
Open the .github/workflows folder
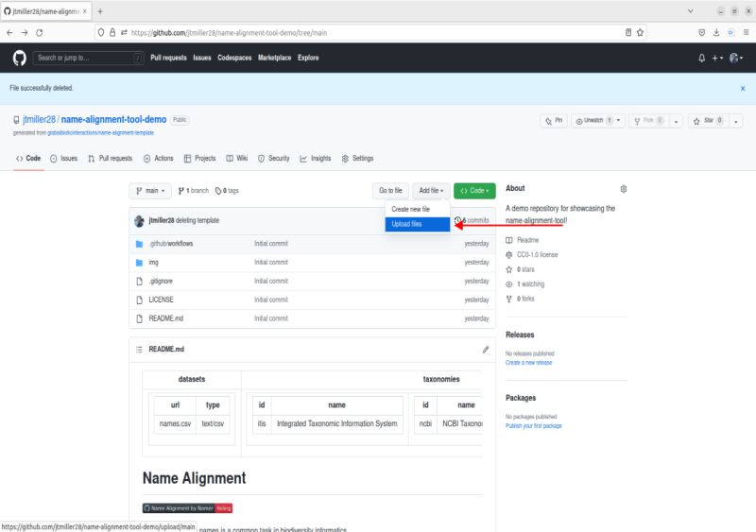171,244
